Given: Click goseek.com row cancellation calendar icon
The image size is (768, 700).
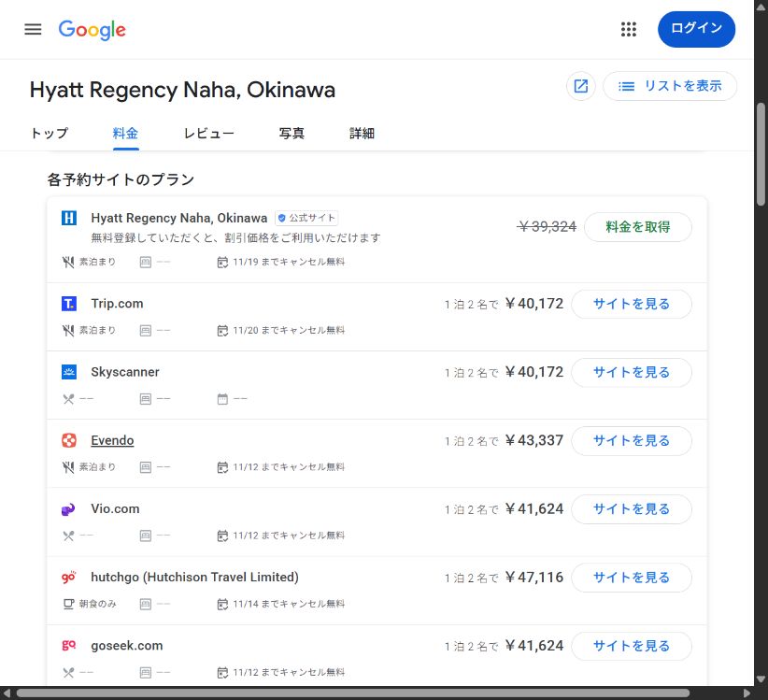Looking at the screenshot, I should [222, 673].
